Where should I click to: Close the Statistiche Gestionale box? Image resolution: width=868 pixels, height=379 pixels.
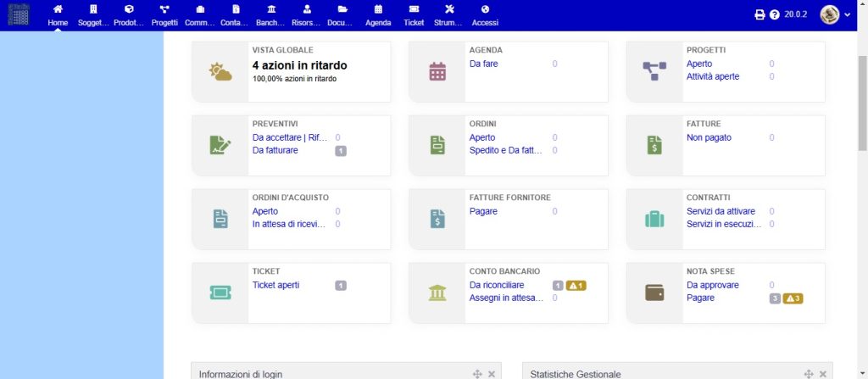click(x=822, y=374)
